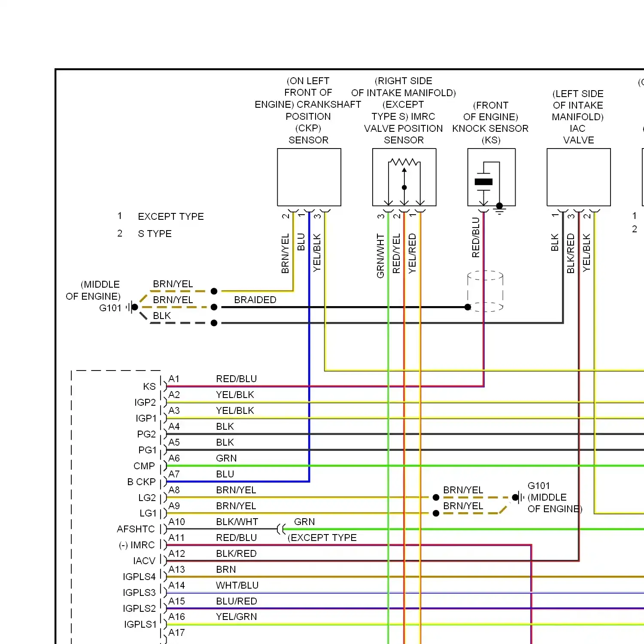
Task: Click the vertical BLK/RED label under IAC valve
Action: pyautogui.click(x=571, y=253)
